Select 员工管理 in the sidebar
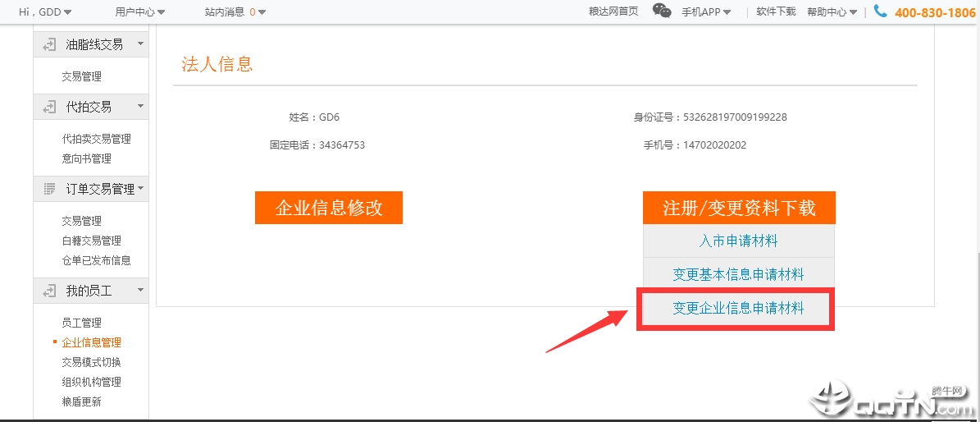Image resolution: width=980 pixels, height=422 pixels. click(81, 323)
